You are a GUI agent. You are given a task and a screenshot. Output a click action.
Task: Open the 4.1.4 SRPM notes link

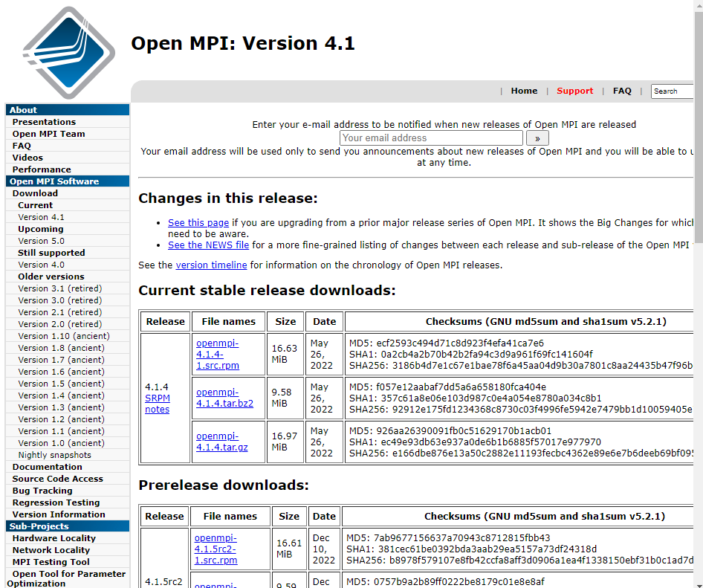point(158,404)
